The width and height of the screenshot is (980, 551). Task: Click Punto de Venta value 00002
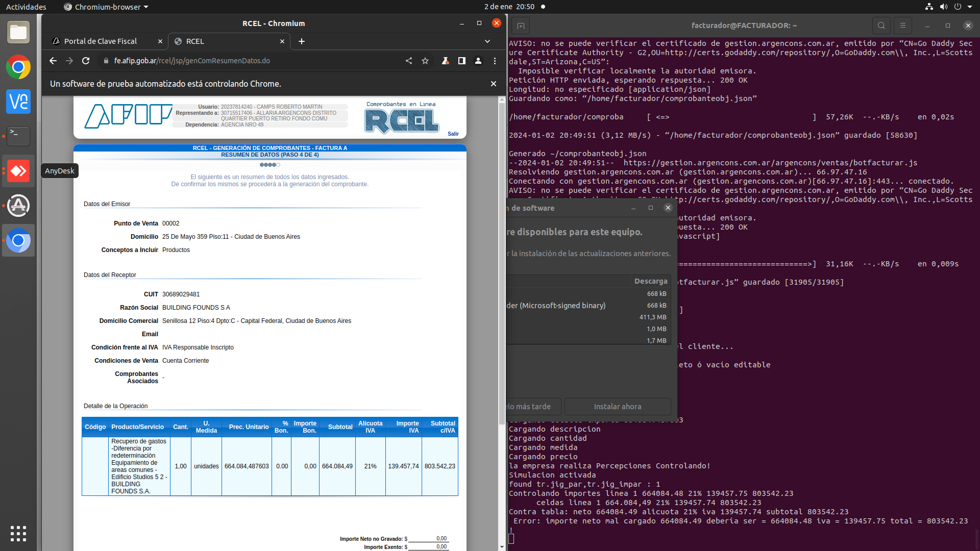click(170, 223)
